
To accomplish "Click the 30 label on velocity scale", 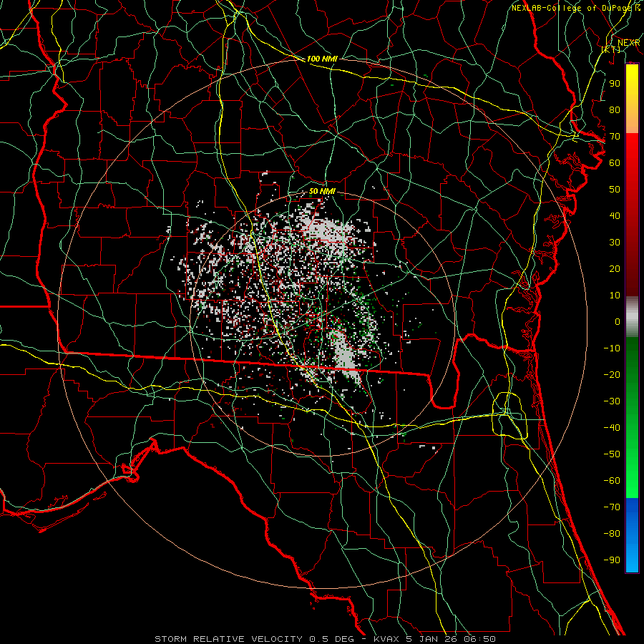I will click(615, 243).
